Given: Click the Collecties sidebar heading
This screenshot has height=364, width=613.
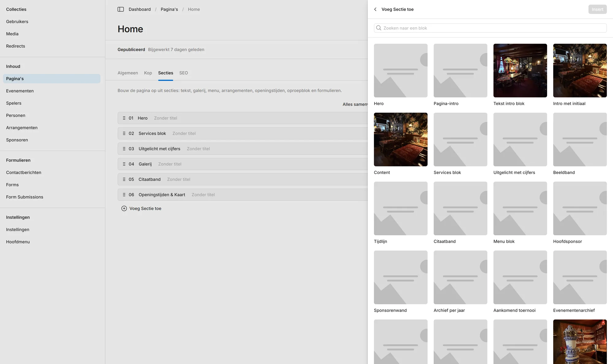Looking at the screenshot, I should click(16, 9).
